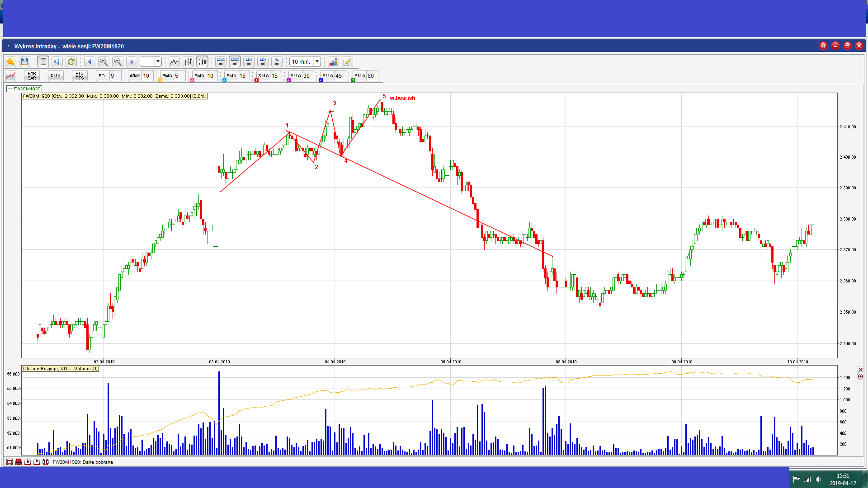Zoom out with the magnifier minus icon

click(x=118, y=61)
